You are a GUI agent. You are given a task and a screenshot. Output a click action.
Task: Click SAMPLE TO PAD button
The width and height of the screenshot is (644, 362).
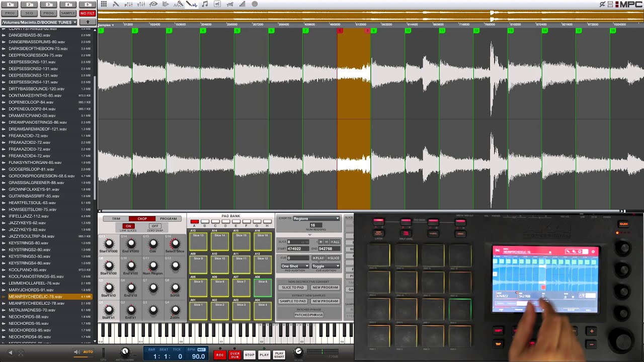point(292,301)
